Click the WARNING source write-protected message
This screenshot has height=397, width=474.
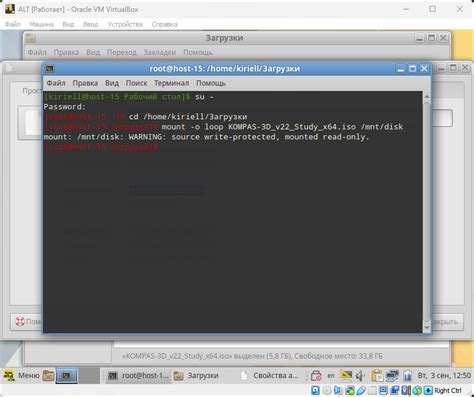coord(207,137)
